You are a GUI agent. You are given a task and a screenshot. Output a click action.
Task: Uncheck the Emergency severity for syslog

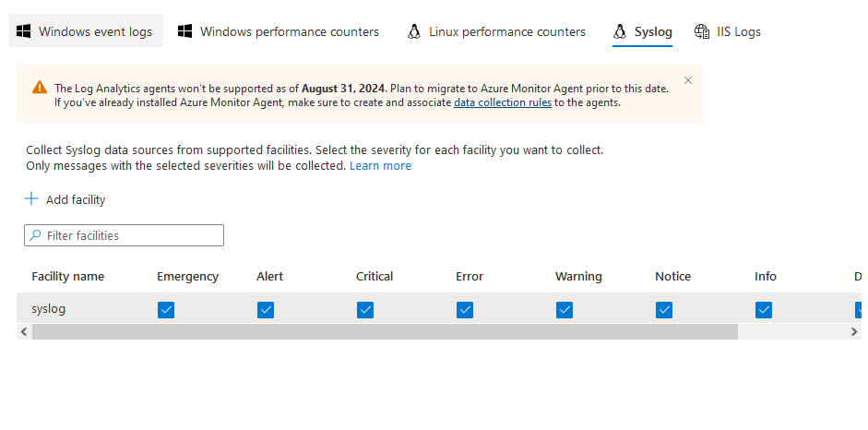coord(166,310)
